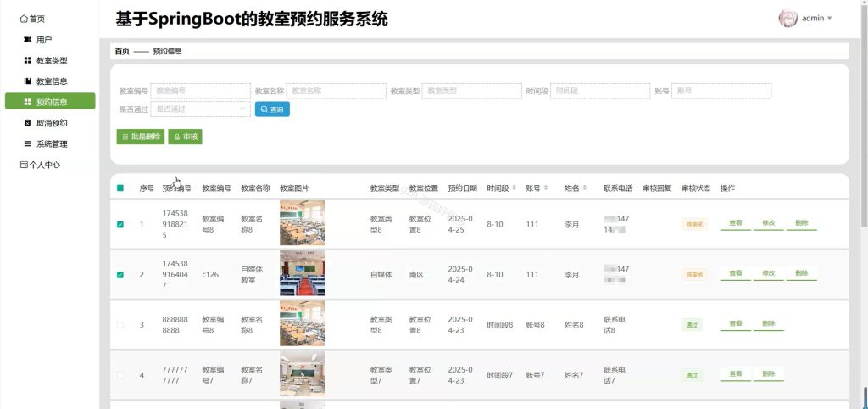Click 修改 for row 2

point(768,274)
